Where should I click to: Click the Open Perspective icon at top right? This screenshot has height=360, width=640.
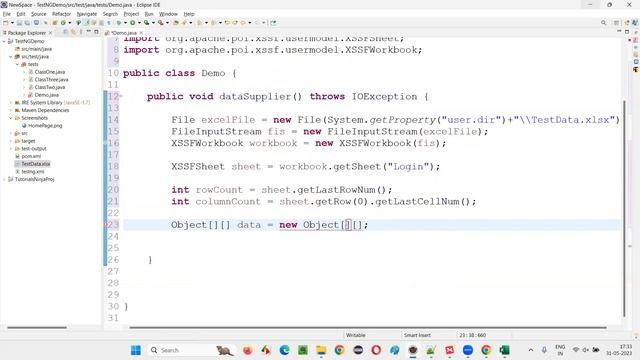(617, 23)
